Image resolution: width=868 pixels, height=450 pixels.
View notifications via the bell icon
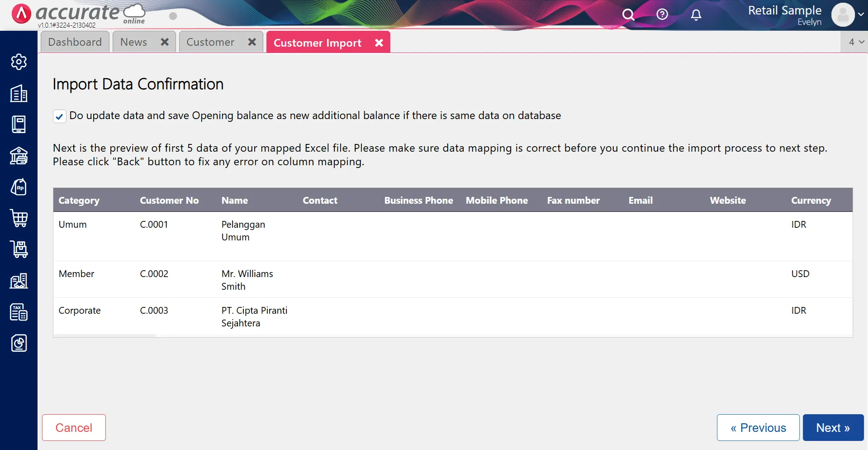[695, 15]
